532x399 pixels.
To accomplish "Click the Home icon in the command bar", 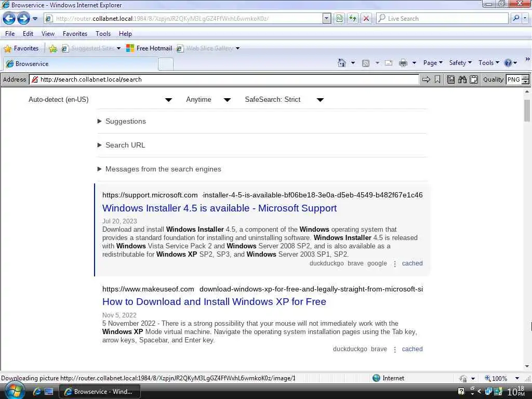I will (x=342, y=63).
